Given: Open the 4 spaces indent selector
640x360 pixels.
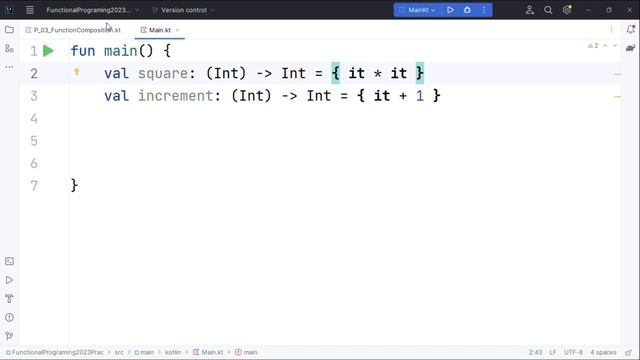Looking at the screenshot, I should (603, 352).
